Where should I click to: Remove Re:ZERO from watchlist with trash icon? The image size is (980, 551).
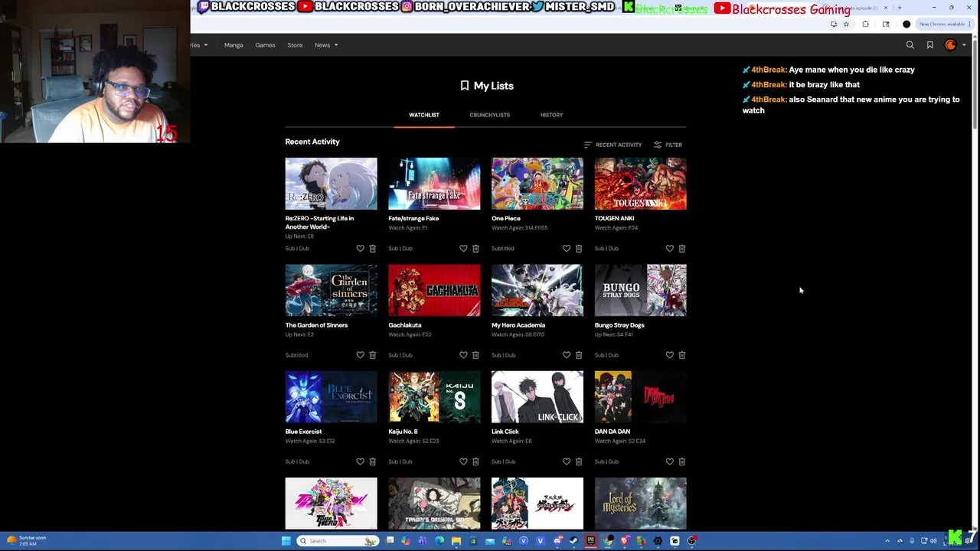(373, 249)
